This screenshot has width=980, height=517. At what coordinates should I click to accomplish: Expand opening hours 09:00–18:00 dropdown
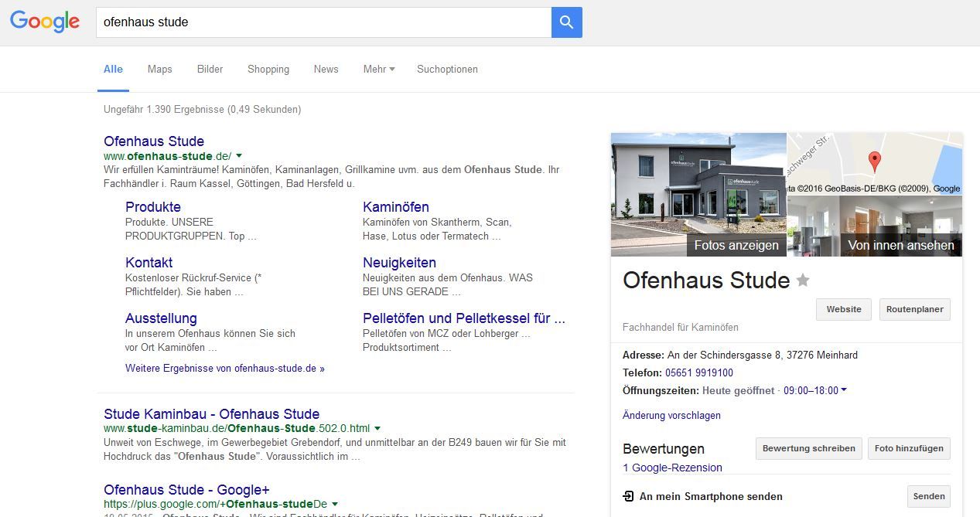pos(815,390)
